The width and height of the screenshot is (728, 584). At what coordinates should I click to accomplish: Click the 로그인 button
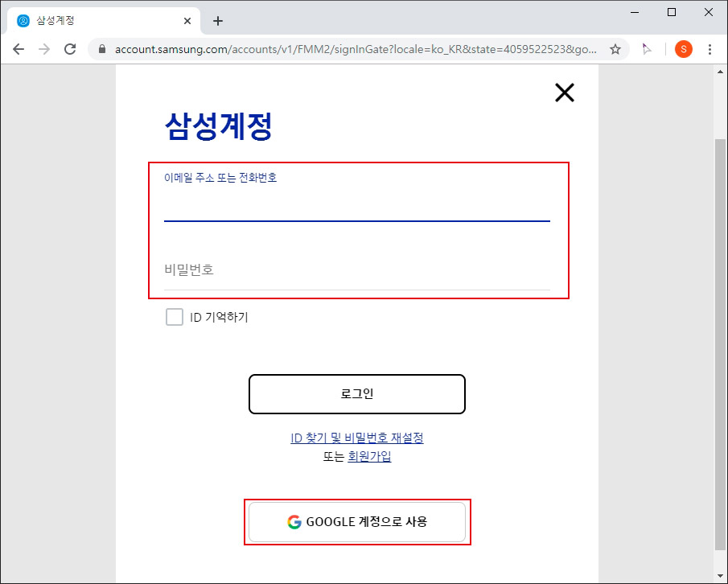[x=357, y=394]
